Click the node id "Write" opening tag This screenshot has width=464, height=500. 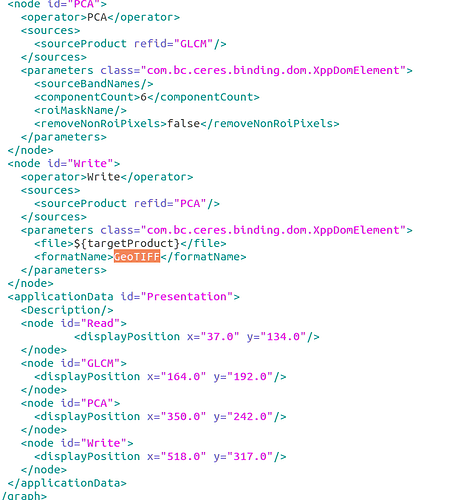tap(64, 163)
